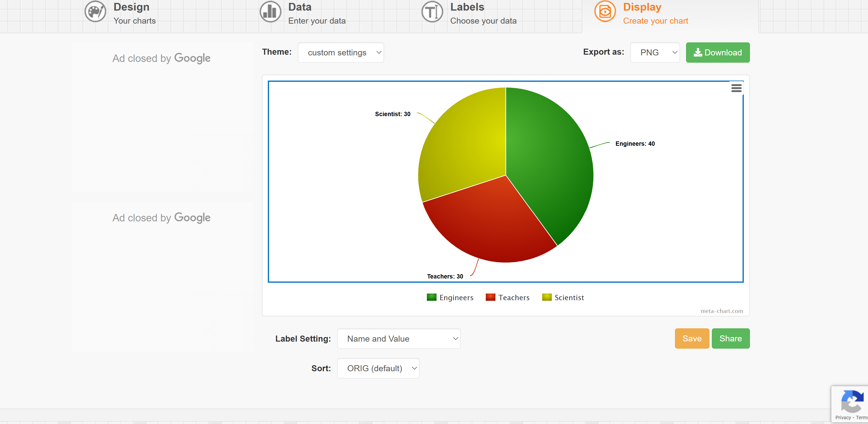Click the download arrow icon on Download button
This screenshot has width=868, height=424.
(x=698, y=53)
